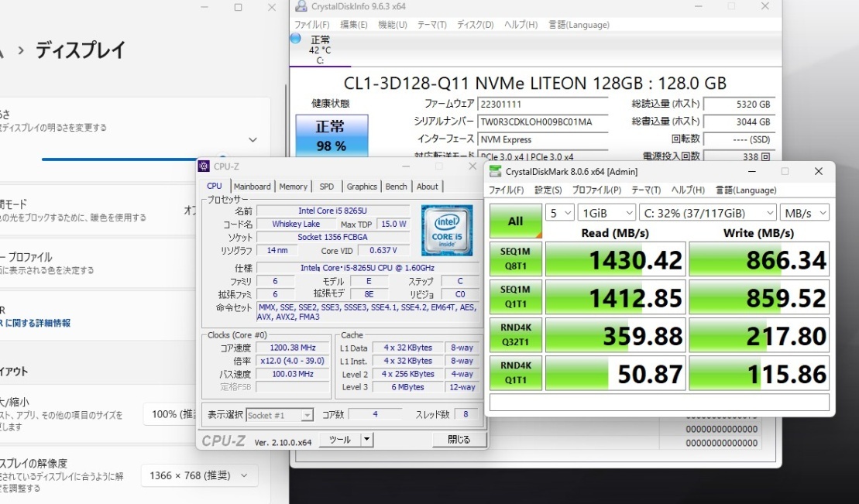The width and height of the screenshot is (859, 504).
Task: Click the CrystalDiskMark title bar app icon
Action: click(x=495, y=171)
